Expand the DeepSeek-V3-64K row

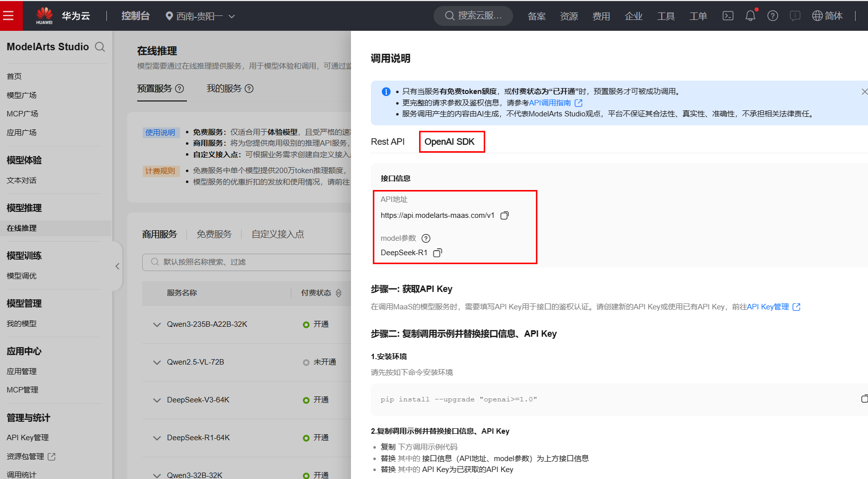[x=157, y=400]
